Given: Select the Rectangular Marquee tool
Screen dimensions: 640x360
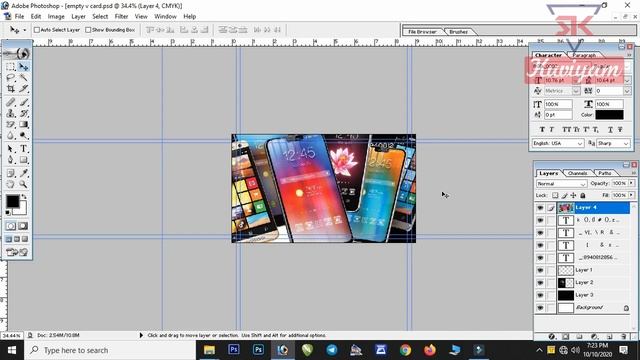Looking at the screenshot, I should coord(11,67).
